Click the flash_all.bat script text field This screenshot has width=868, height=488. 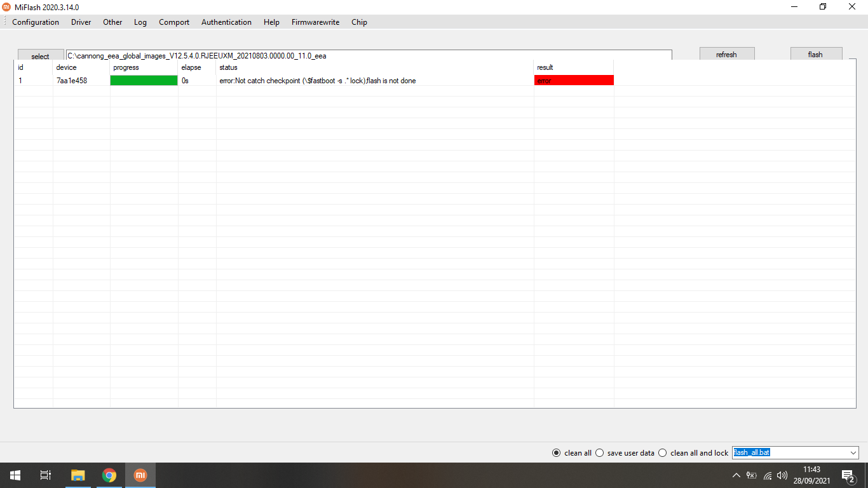point(790,453)
